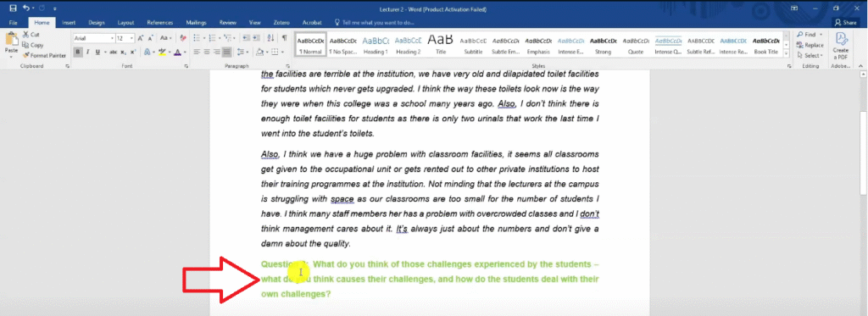Screen dimensions: 868x316
Task: Switch to the Design tab
Action: pos(97,23)
